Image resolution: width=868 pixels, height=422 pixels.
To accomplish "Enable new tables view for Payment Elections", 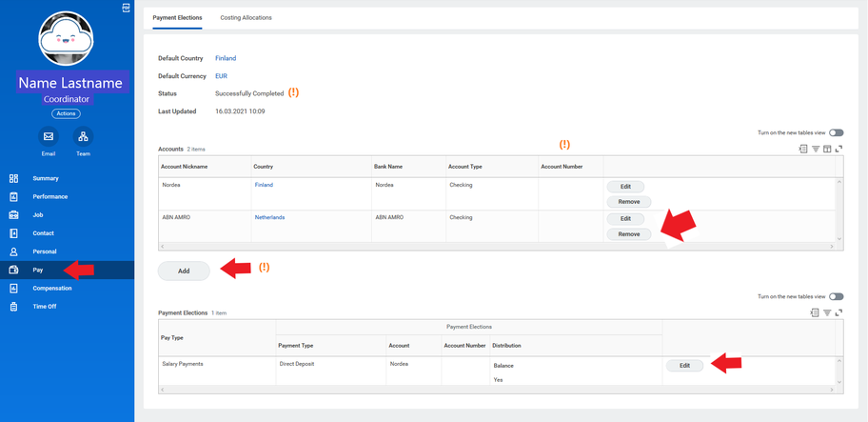I will (836, 296).
